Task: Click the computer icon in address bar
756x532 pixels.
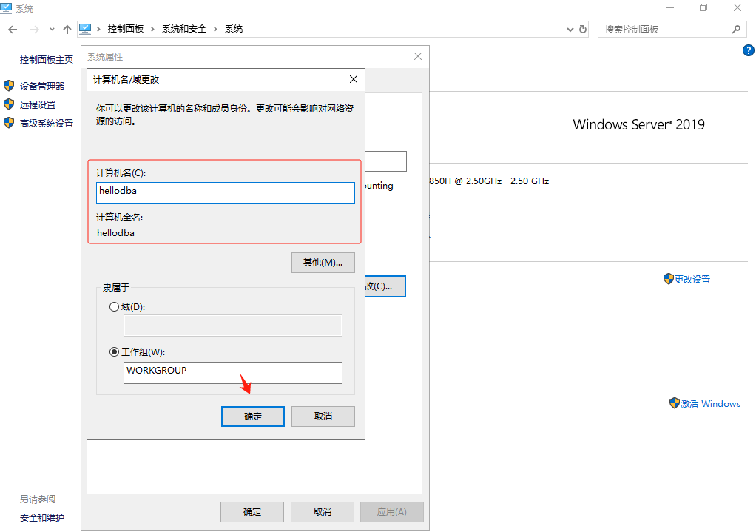Action: [85, 29]
